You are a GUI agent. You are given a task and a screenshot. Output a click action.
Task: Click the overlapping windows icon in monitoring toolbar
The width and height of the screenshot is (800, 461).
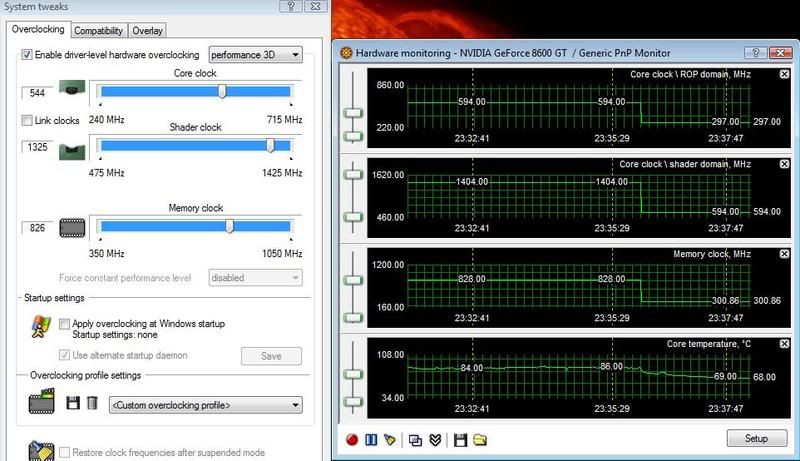click(415, 440)
